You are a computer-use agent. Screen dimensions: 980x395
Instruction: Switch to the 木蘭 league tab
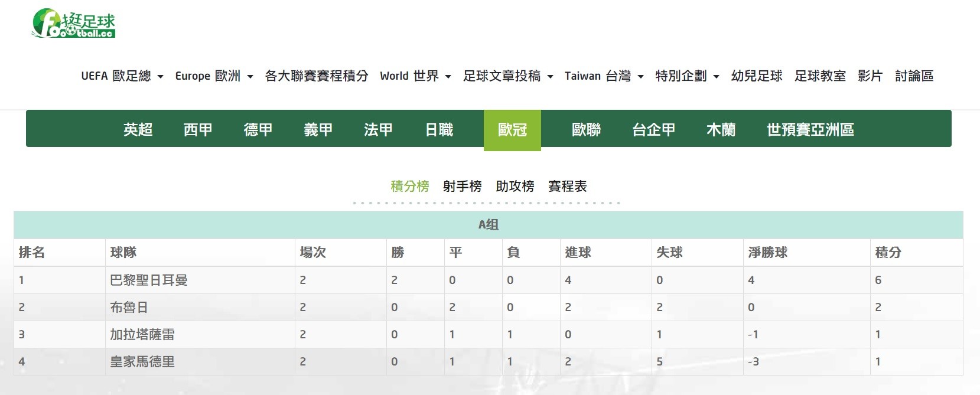(x=721, y=129)
